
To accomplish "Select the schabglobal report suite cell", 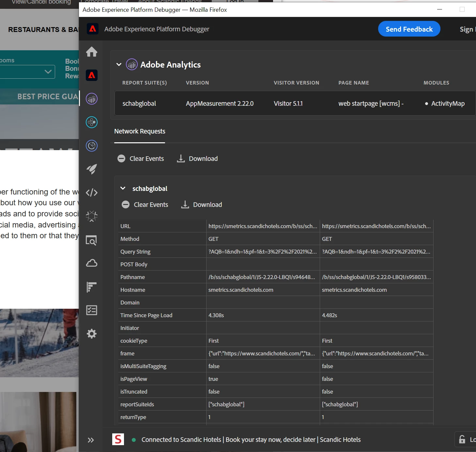I will pyautogui.click(x=139, y=103).
